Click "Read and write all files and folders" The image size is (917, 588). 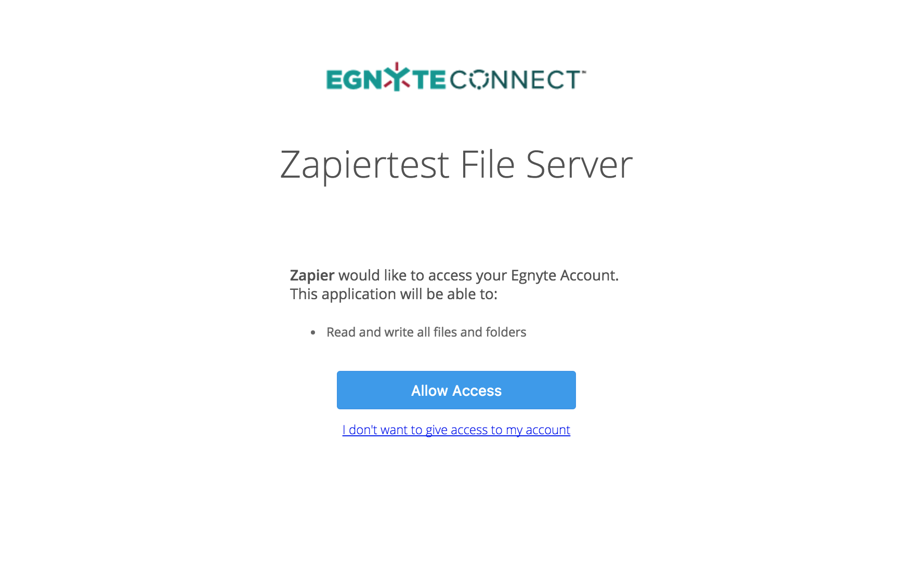click(426, 332)
